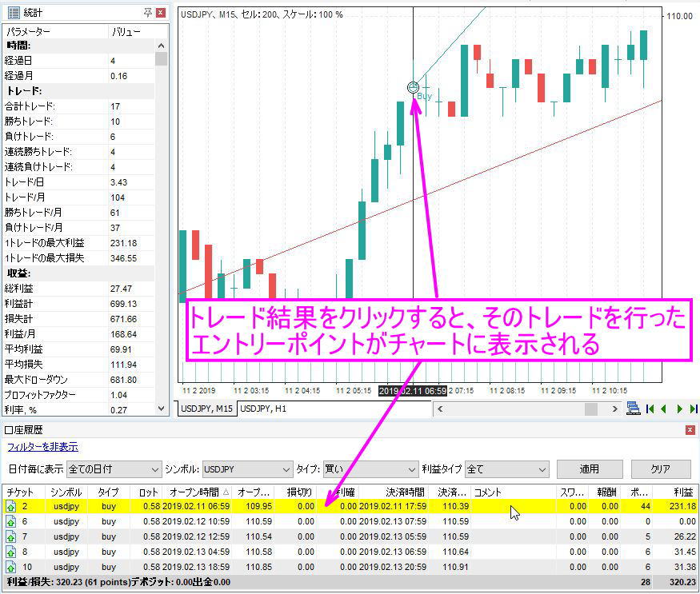Click the chart horizontal scrollbar thumb
The height and width of the screenshot is (594, 700).
click(x=590, y=409)
